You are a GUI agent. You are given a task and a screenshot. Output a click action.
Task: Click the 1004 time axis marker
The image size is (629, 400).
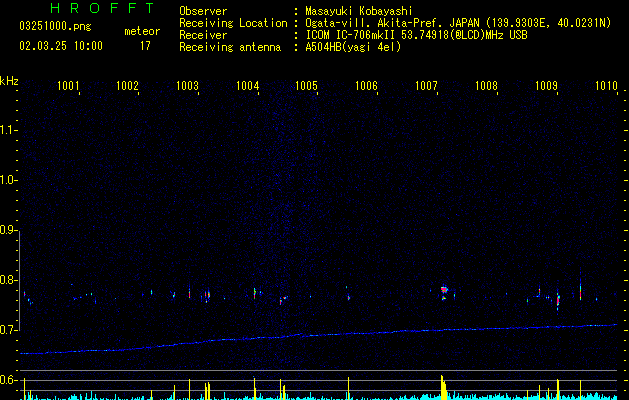(x=248, y=85)
